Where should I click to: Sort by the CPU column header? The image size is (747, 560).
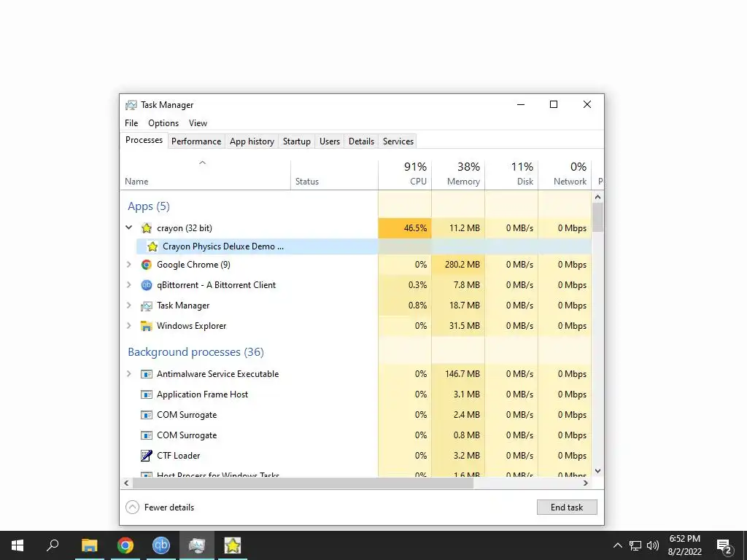tap(405, 174)
